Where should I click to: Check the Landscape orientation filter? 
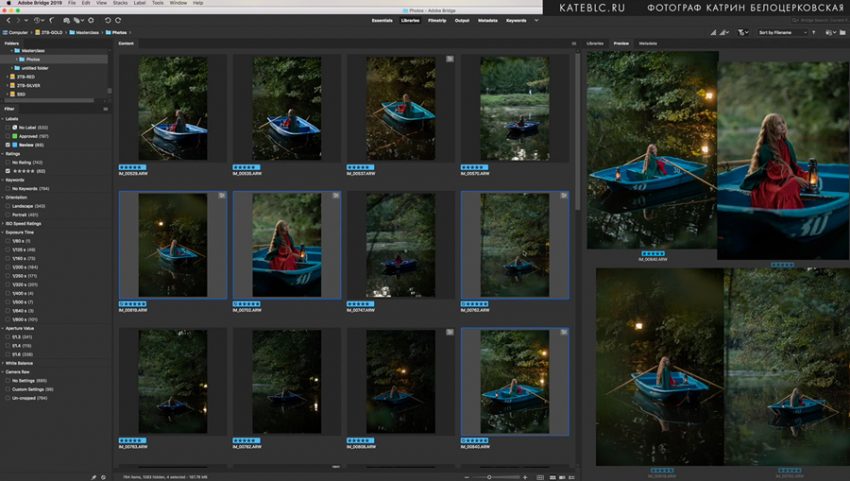pos(8,206)
